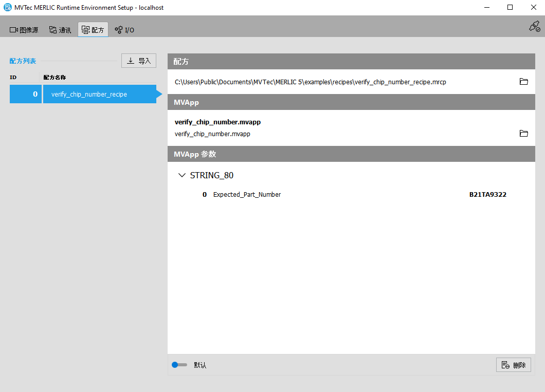Minimize the MERLIC setup window
The image size is (545, 392).
486,7
